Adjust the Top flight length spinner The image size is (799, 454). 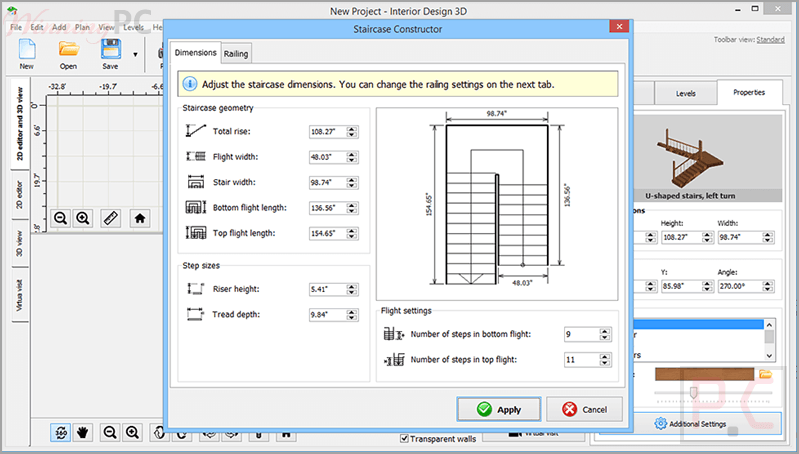pyautogui.click(x=352, y=233)
